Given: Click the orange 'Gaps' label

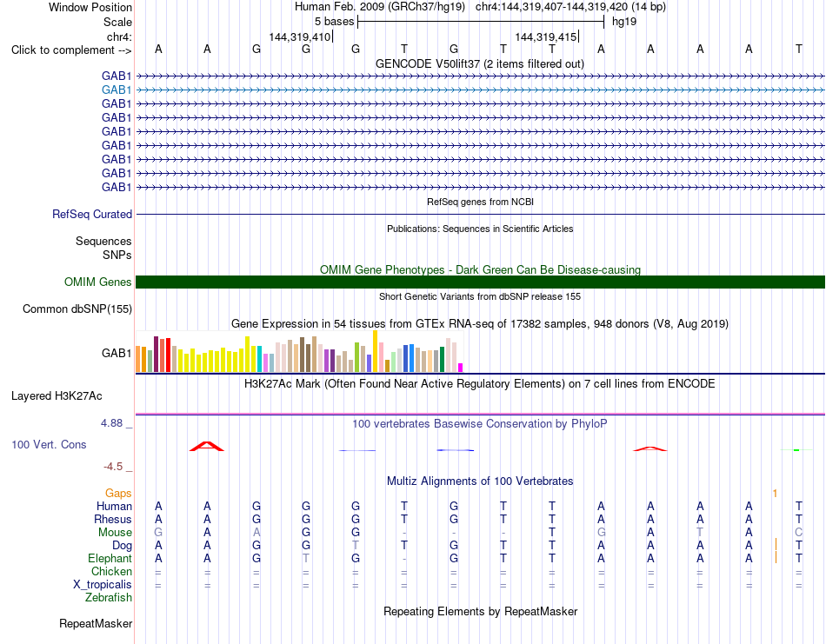Looking at the screenshot, I should tap(118, 494).
